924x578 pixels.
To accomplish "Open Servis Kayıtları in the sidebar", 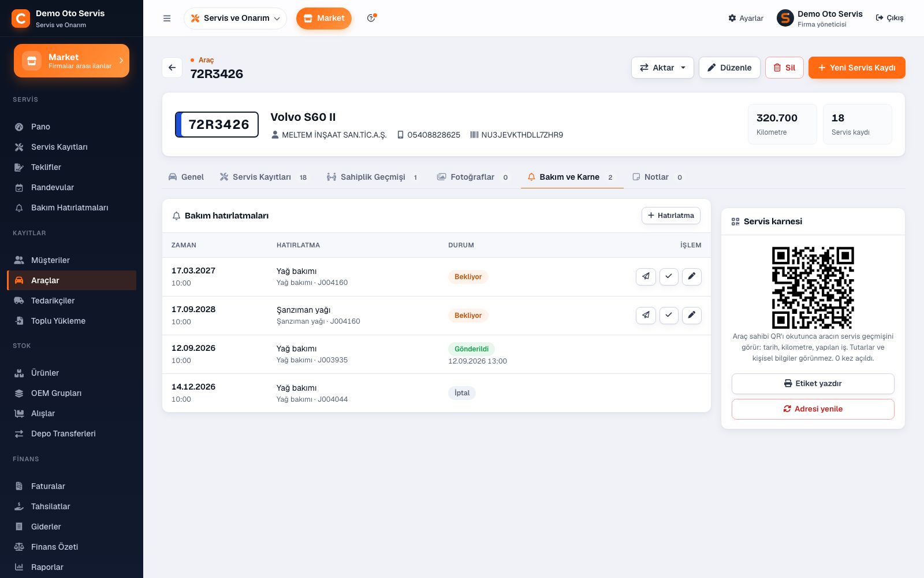I will coord(72,147).
